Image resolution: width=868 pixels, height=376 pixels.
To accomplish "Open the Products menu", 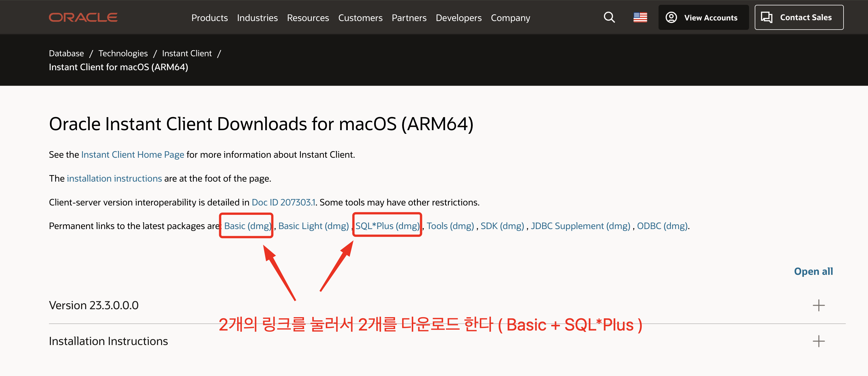I will point(209,18).
